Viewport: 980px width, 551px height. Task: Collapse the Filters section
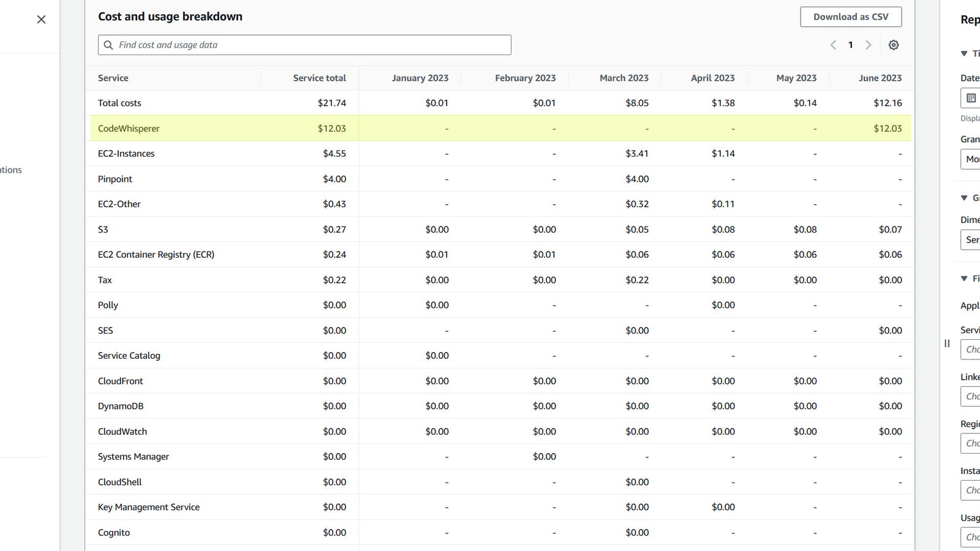[963, 279]
